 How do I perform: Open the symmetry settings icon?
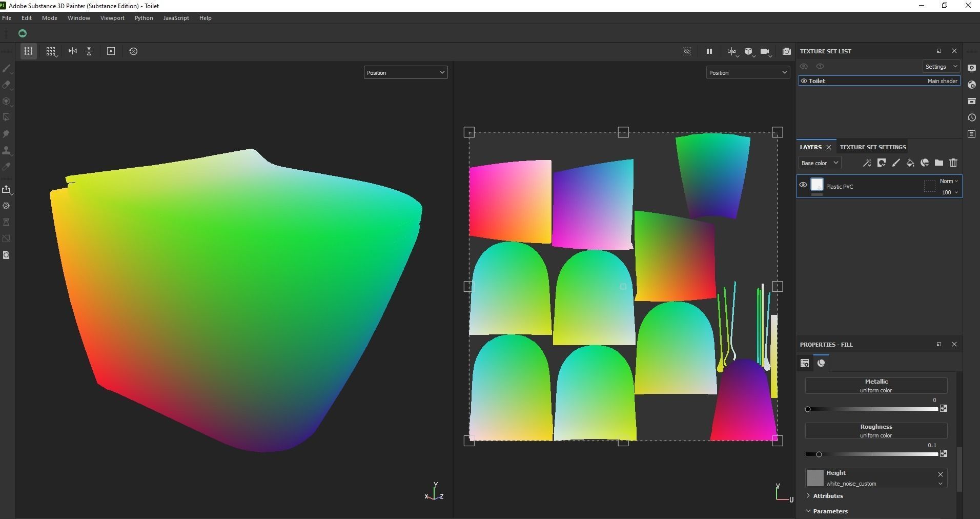click(x=732, y=51)
